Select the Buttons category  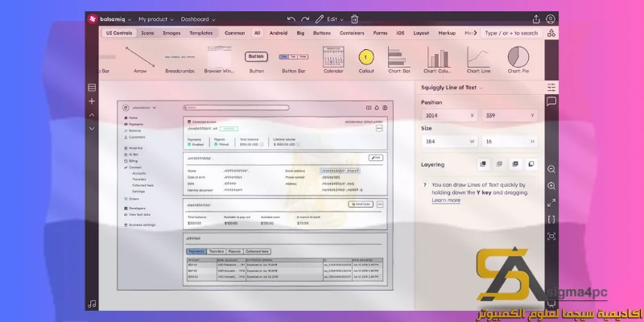322,33
